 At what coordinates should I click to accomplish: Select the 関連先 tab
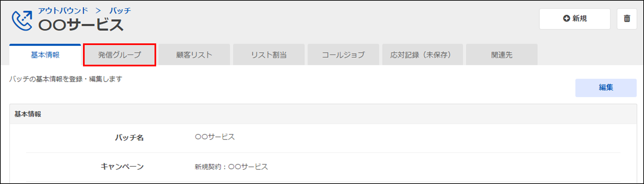(x=502, y=55)
